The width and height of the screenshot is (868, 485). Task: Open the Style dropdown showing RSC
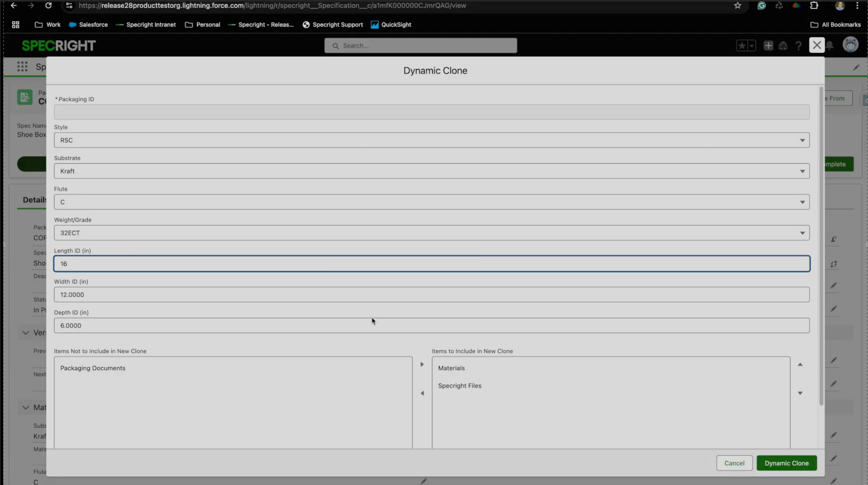[431, 140]
